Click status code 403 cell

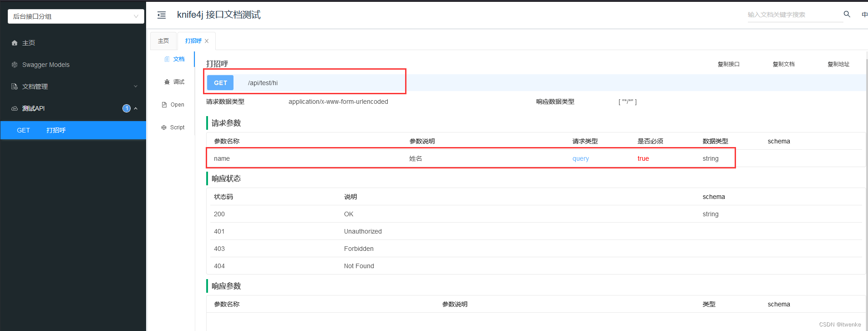(219, 249)
